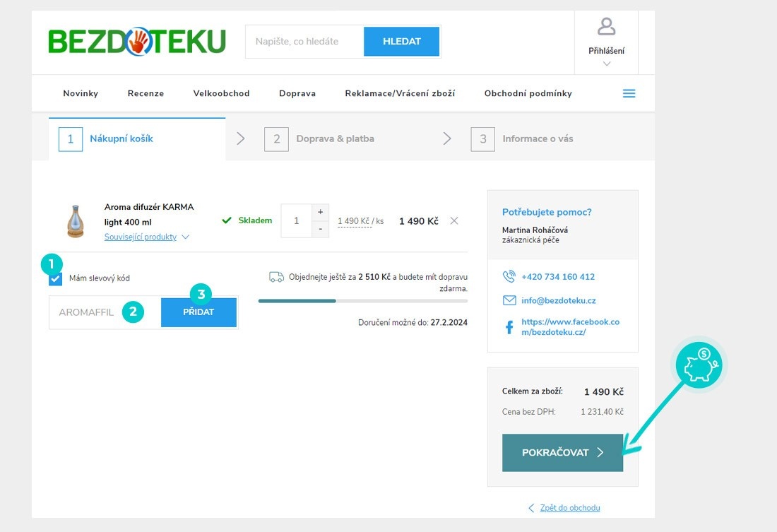The image size is (777, 532).
Task: Click the Martina Roháčová name
Action: tap(535, 230)
